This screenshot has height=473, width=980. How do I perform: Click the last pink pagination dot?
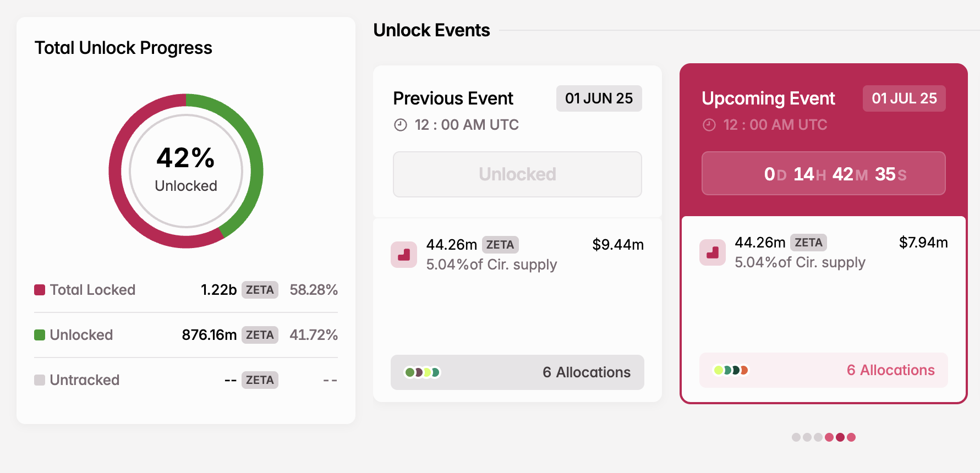pyautogui.click(x=850, y=437)
